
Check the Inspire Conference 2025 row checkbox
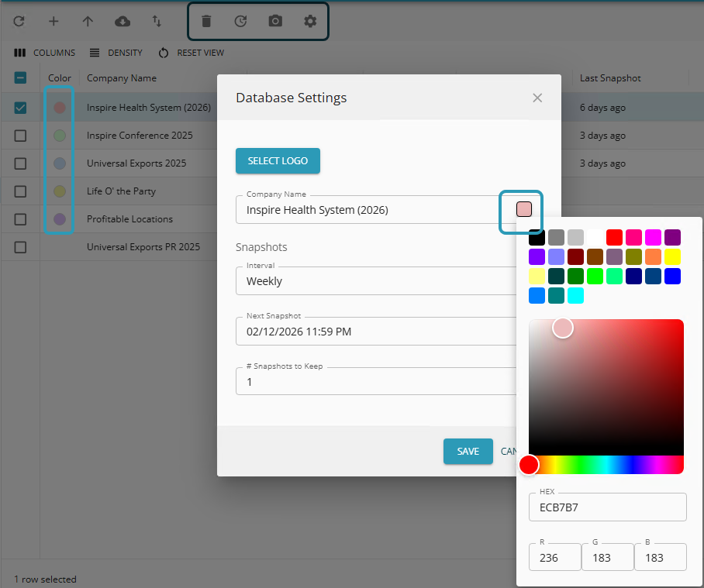pos(20,136)
